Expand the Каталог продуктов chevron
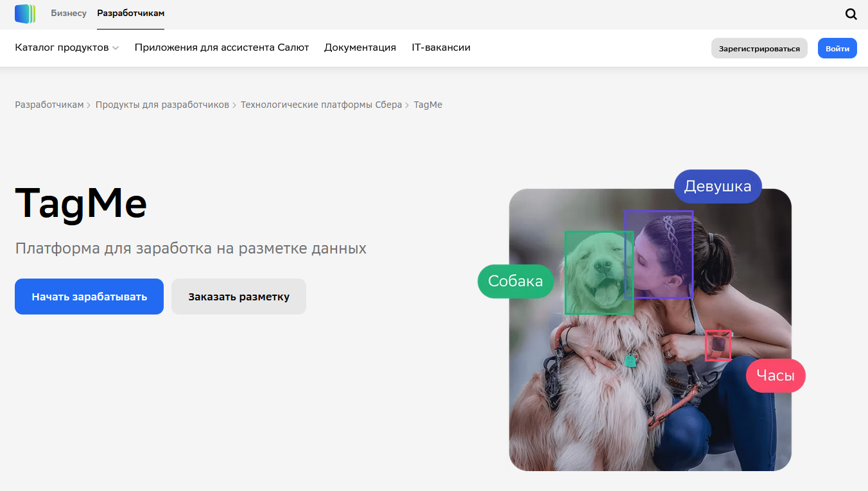The height and width of the screenshot is (491, 868). click(116, 48)
